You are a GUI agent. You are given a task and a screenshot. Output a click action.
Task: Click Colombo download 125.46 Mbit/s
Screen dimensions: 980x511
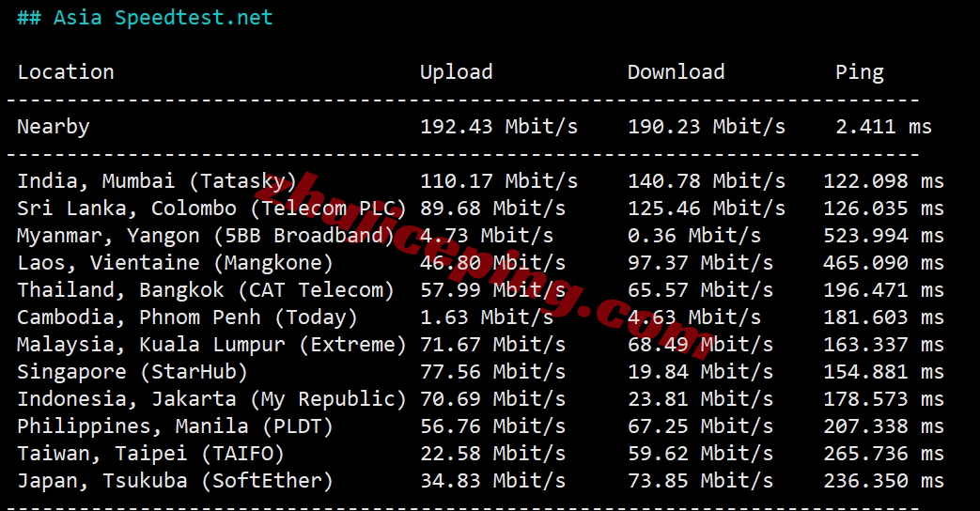(x=707, y=209)
